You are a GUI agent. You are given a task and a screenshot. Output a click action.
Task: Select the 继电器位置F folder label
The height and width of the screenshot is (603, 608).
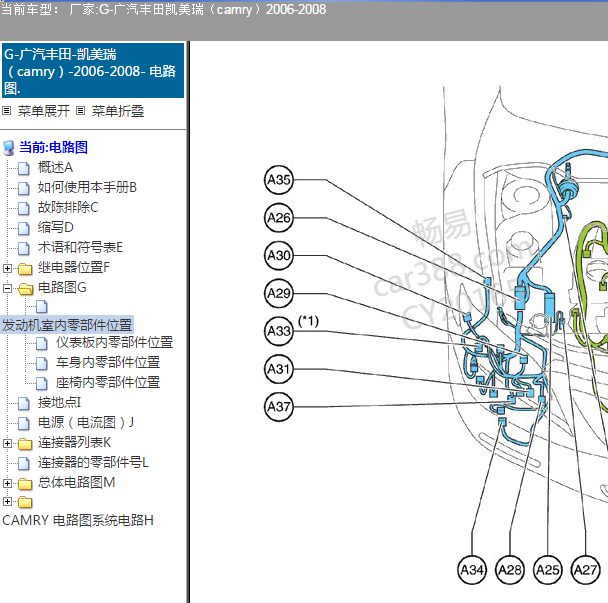tap(74, 267)
